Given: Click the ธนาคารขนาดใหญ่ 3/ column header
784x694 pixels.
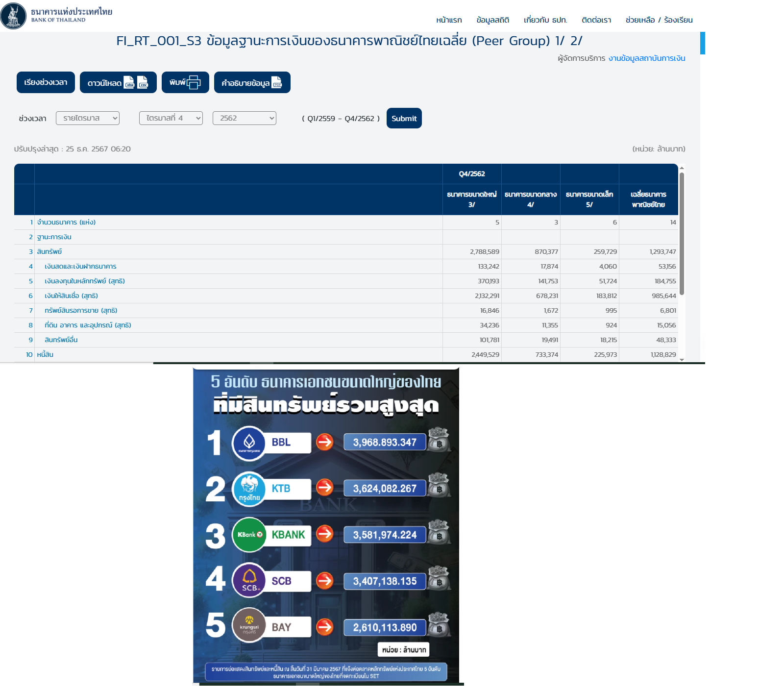Looking at the screenshot, I should click(x=472, y=199).
